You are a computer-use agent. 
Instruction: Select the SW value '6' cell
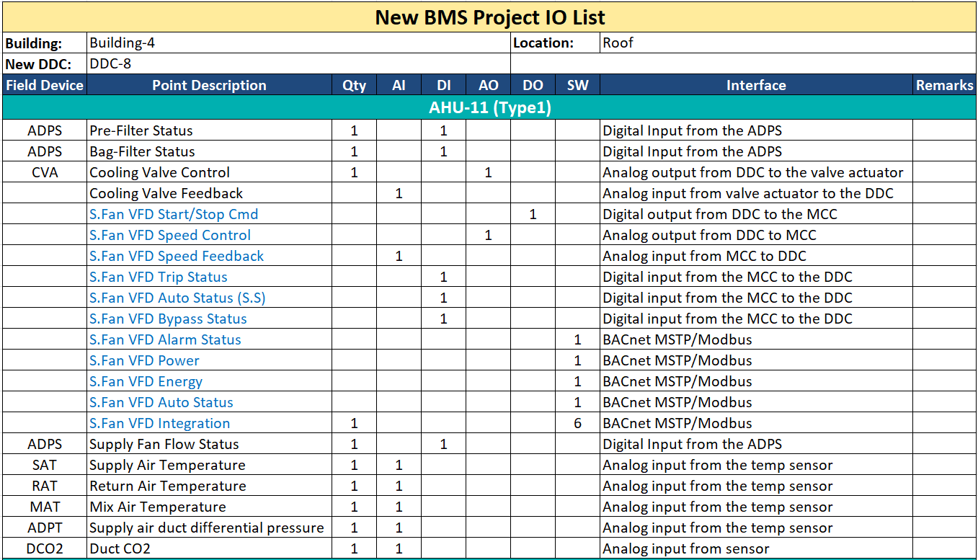[577, 423]
